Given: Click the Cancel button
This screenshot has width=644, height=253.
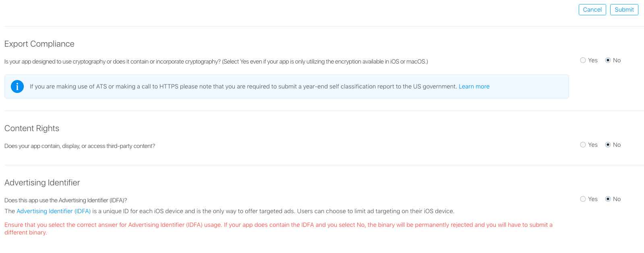Looking at the screenshot, I should (x=592, y=10).
